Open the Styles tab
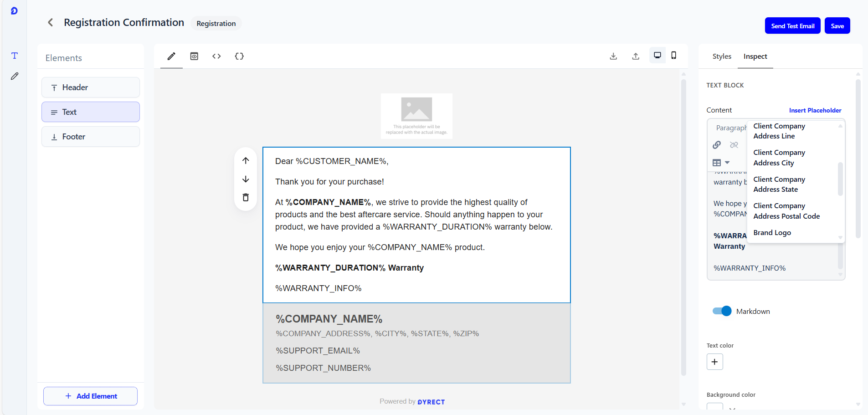Image resolution: width=868 pixels, height=415 pixels. (x=722, y=56)
